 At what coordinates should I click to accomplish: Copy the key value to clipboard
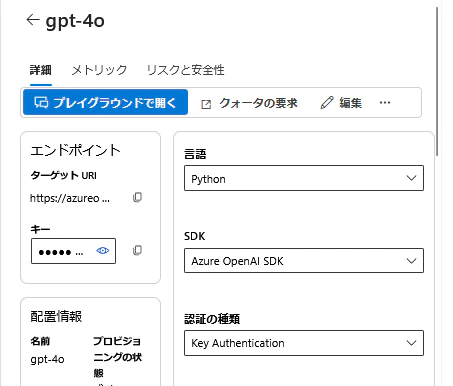137,250
